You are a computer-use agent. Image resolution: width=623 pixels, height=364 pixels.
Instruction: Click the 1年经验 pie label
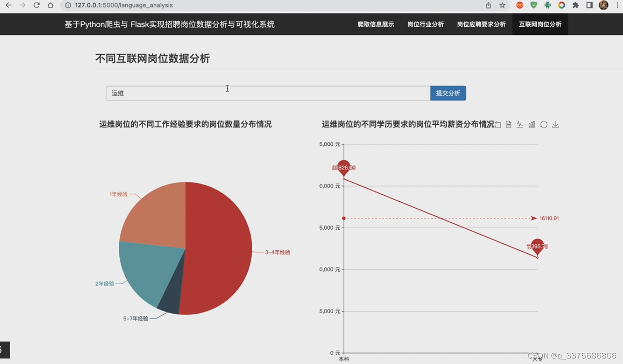point(118,194)
